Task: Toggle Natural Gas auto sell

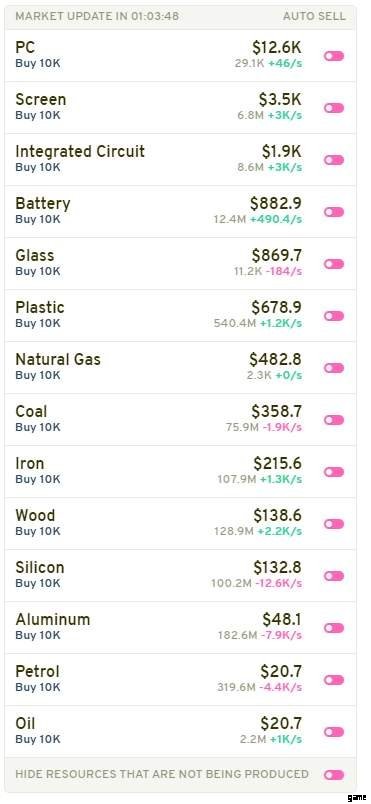Action: point(334,368)
